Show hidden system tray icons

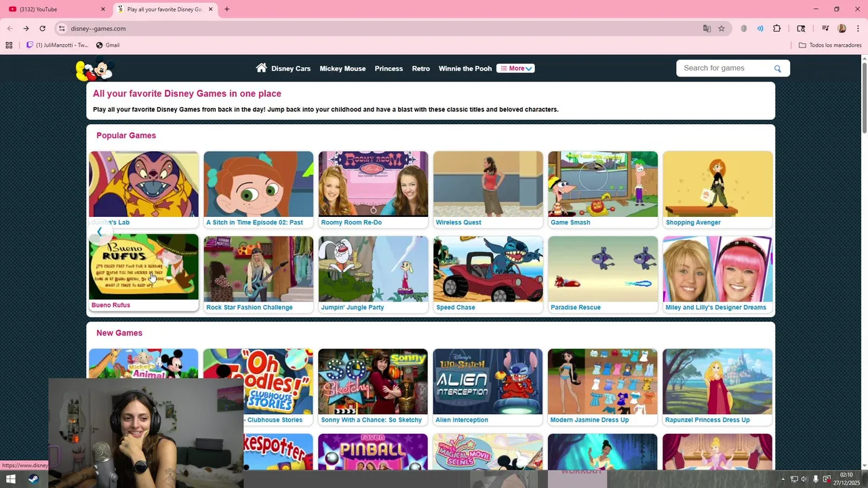[783, 479]
